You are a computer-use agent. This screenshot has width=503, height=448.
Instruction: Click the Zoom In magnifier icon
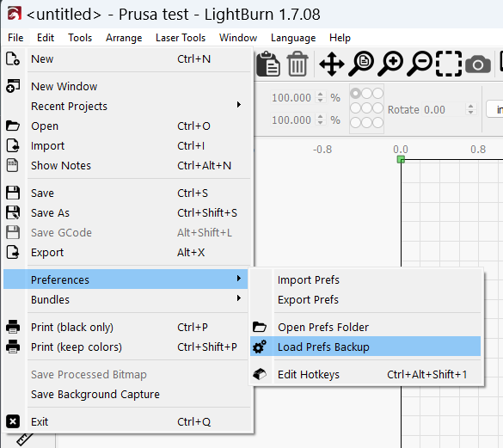[390, 64]
